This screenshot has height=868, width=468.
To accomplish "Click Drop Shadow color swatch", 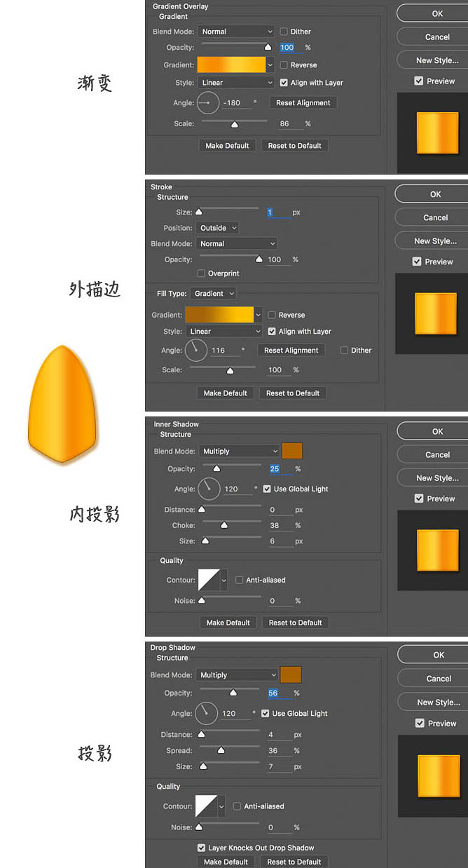I will (x=290, y=675).
